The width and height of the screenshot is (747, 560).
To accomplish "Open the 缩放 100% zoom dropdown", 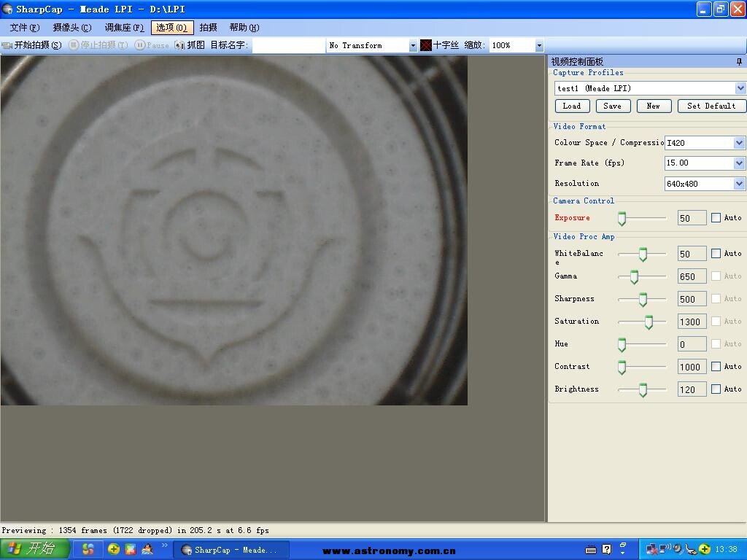I will tap(539, 46).
